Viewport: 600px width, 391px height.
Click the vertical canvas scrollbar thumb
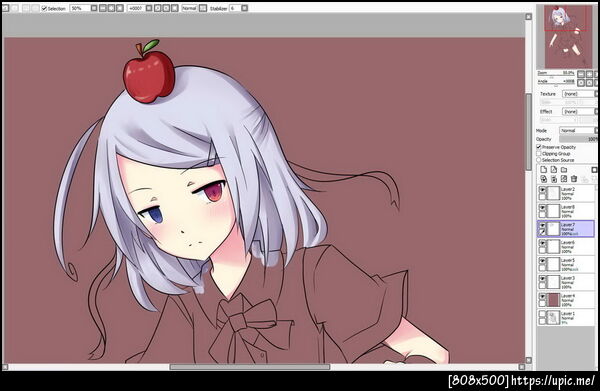529,132
